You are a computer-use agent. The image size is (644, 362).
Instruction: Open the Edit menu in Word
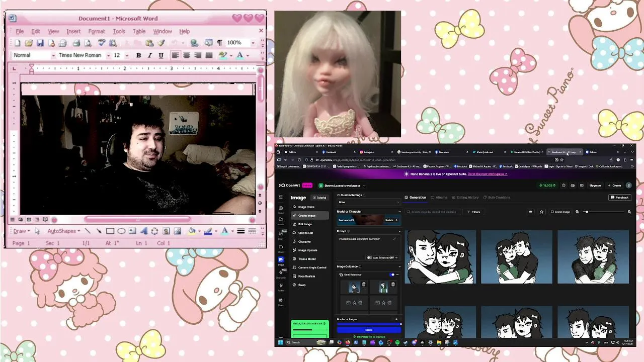tap(36, 31)
